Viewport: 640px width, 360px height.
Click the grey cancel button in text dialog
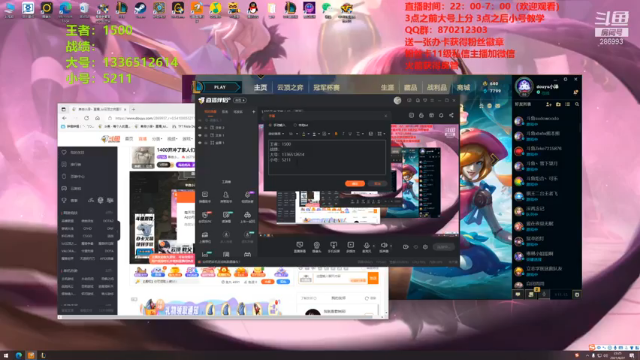click(377, 184)
